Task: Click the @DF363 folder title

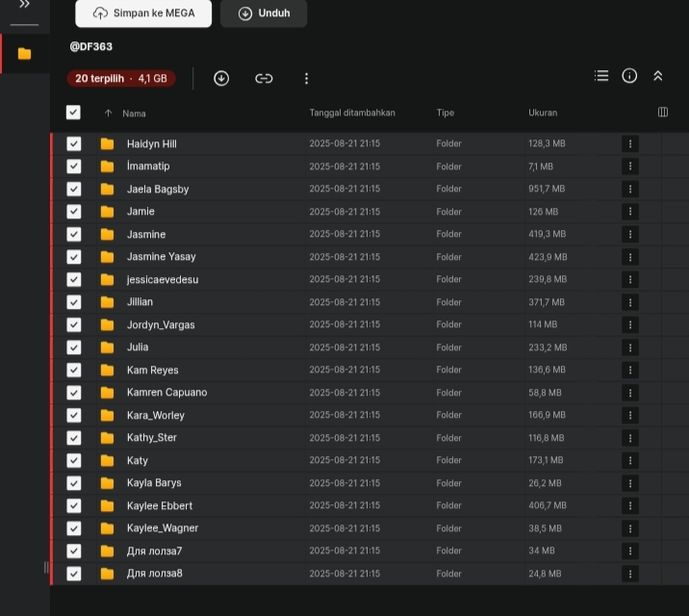Action: pyautogui.click(x=91, y=46)
